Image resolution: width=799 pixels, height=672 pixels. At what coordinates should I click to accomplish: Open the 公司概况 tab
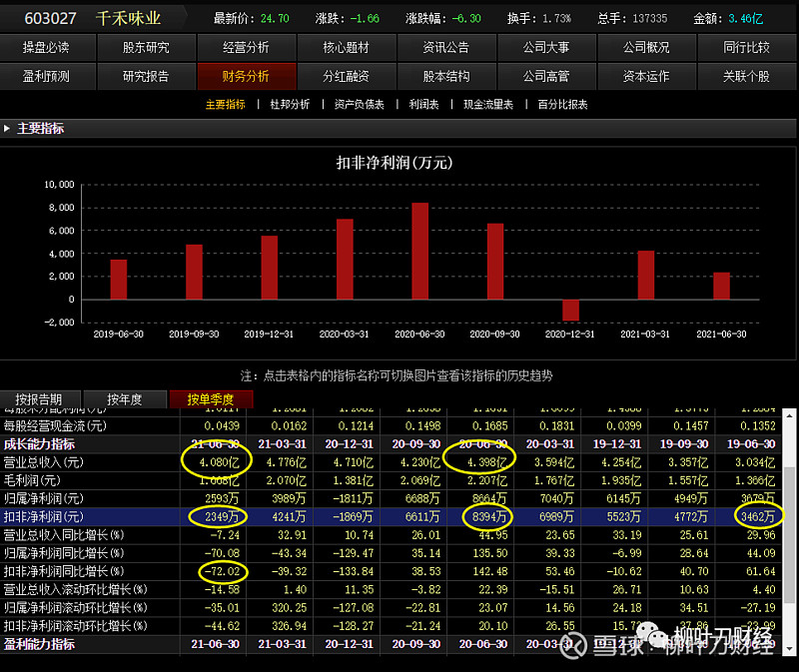click(x=646, y=47)
